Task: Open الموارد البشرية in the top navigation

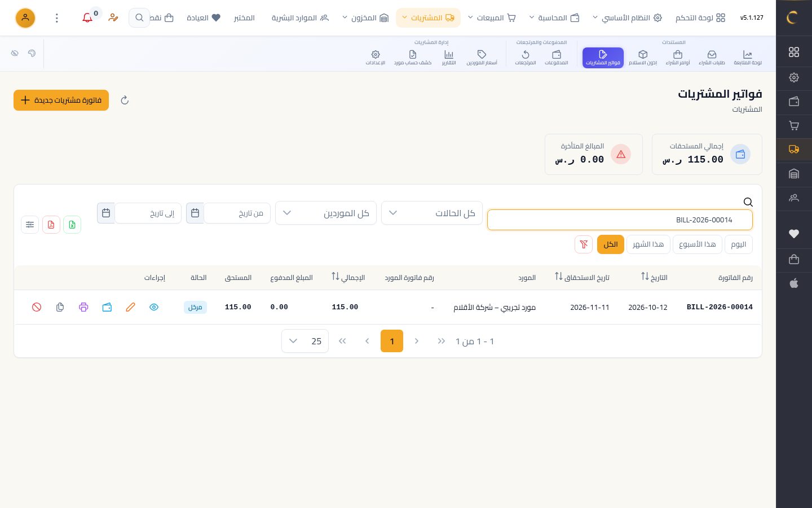Action: [300, 18]
